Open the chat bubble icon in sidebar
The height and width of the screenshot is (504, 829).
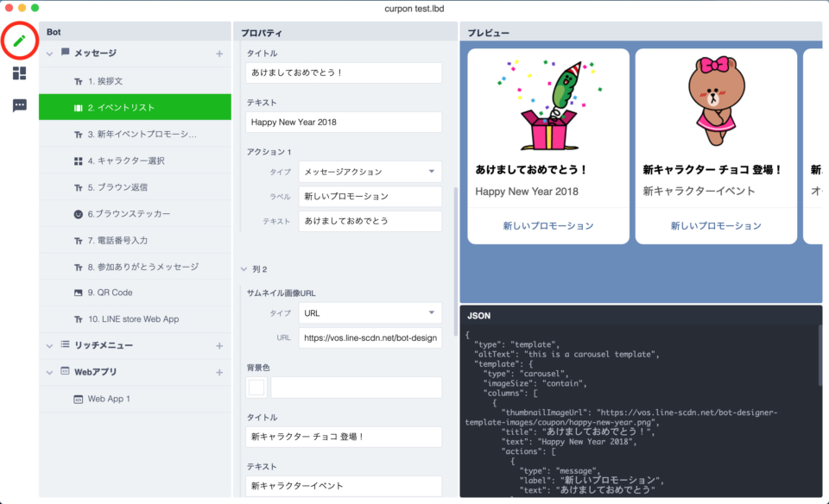(x=20, y=105)
